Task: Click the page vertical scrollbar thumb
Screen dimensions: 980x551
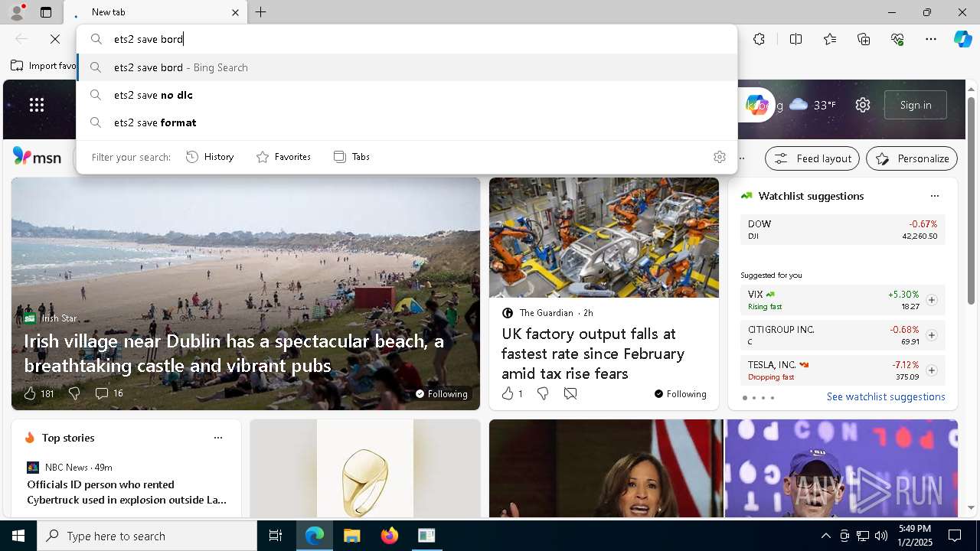Action: click(x=972, y=201)
